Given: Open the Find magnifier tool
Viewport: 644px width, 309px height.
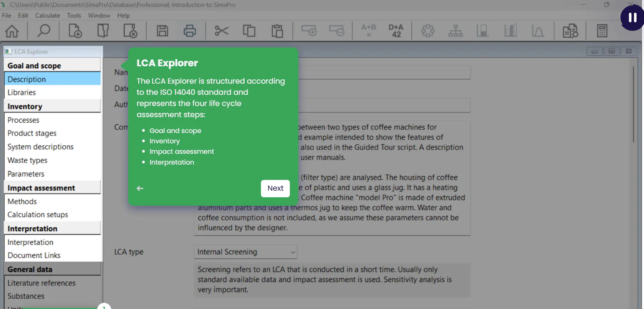Looking at the screenshot, I should point(44,30).
